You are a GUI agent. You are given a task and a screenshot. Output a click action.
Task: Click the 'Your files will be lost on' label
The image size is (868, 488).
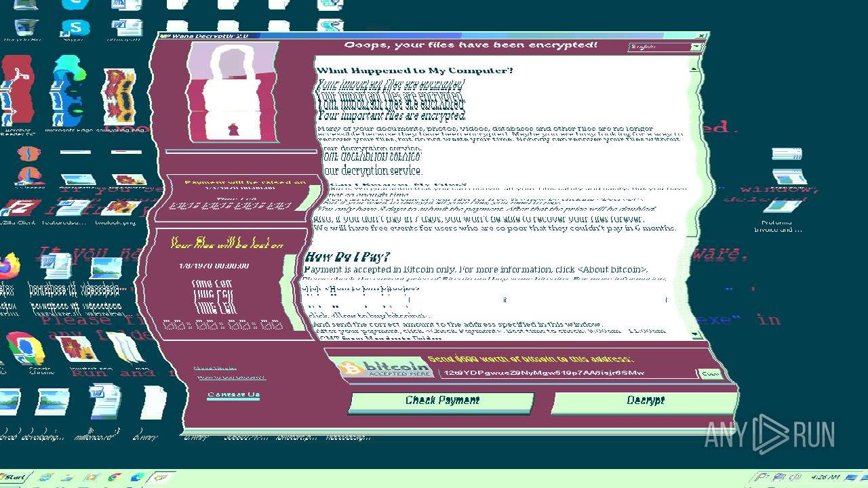(226, 244)
